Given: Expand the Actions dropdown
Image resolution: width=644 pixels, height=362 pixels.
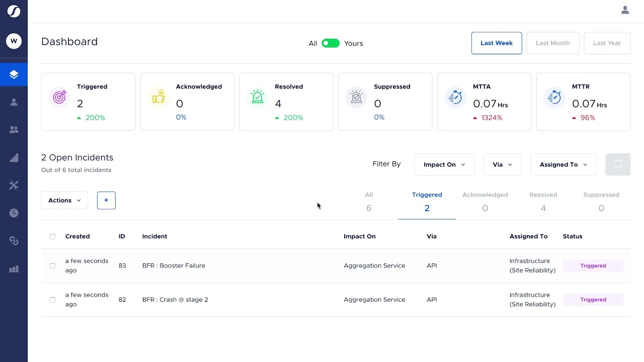Looking at the screenshot, I should (x=64, y=200).
